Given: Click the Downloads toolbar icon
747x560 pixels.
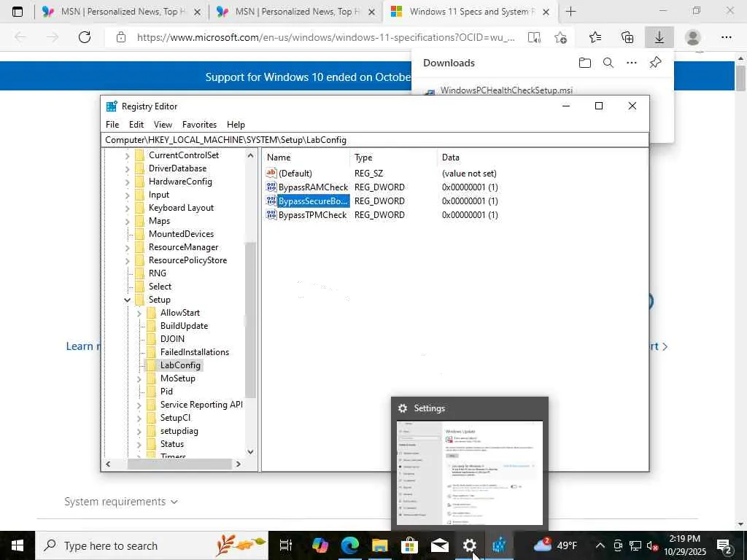Looking at the screenshot, I should point(659,37).
